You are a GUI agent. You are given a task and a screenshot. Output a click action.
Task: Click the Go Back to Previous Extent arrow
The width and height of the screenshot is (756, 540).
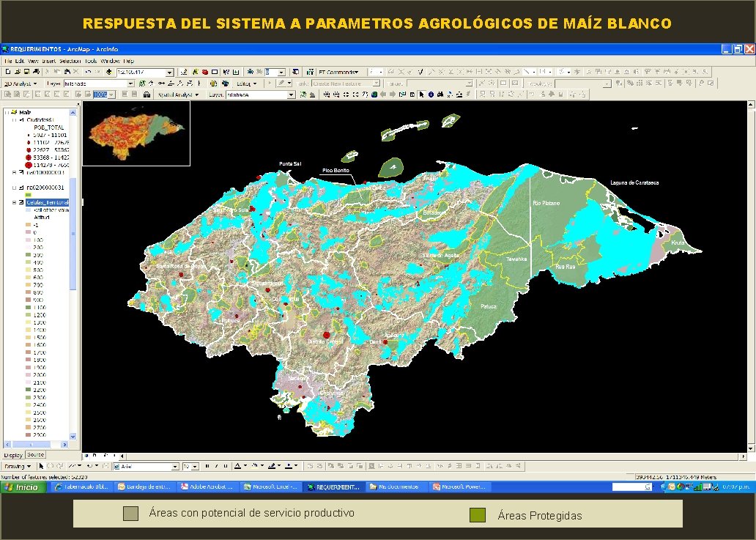383,95
